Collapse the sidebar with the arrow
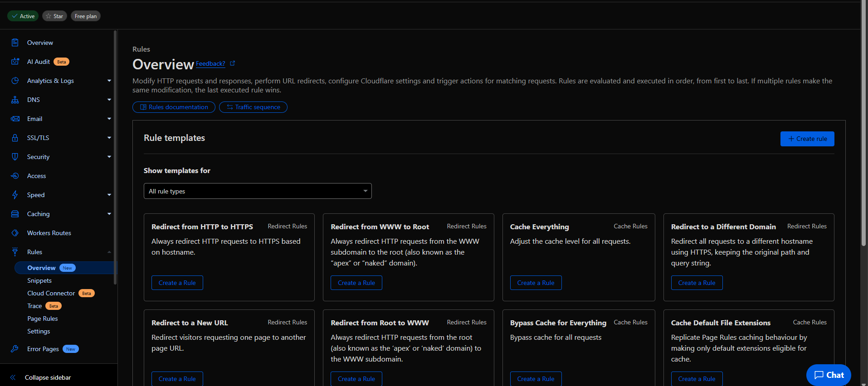Image resolution: width=868 pixels, height=386 pixels. (13, 377)
